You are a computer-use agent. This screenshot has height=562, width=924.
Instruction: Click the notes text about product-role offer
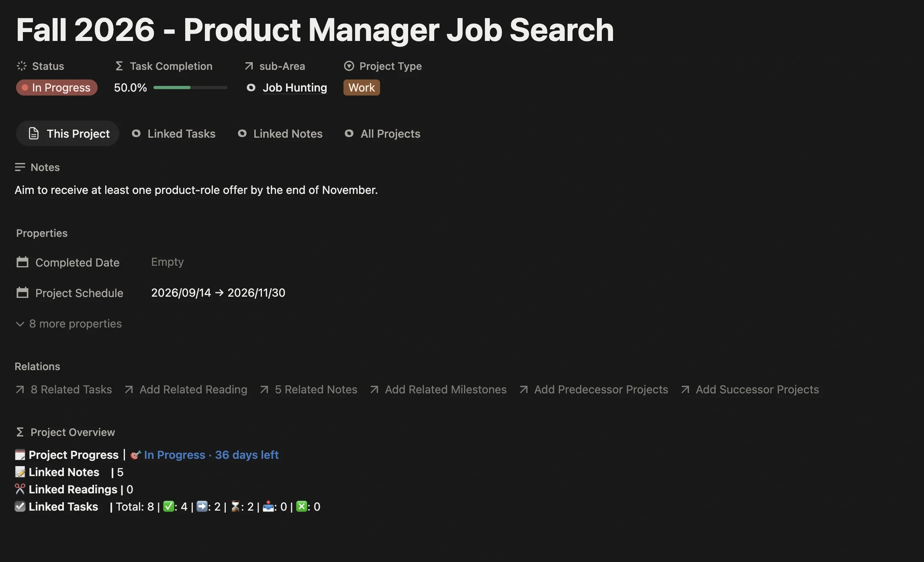196,190
